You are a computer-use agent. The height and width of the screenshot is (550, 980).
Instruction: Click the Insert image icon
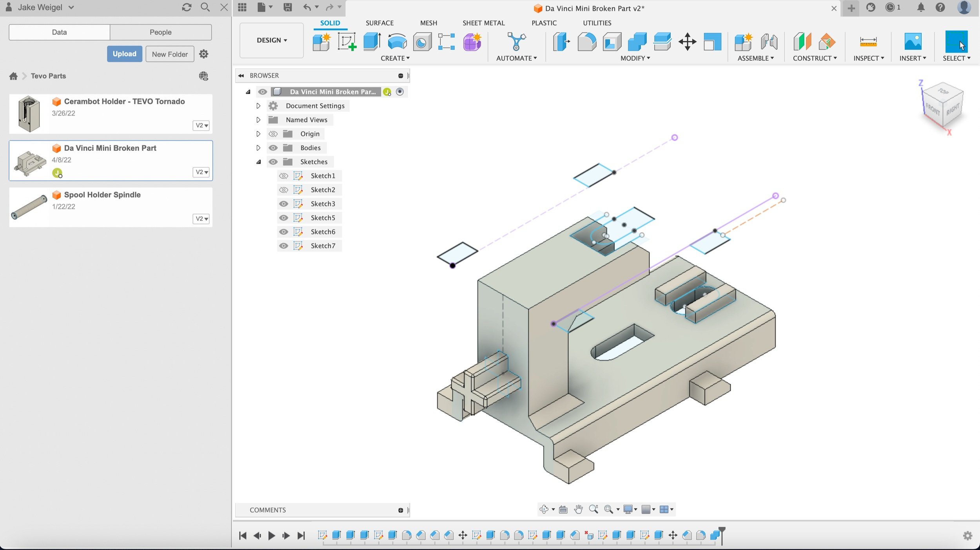tap(913, 42)
